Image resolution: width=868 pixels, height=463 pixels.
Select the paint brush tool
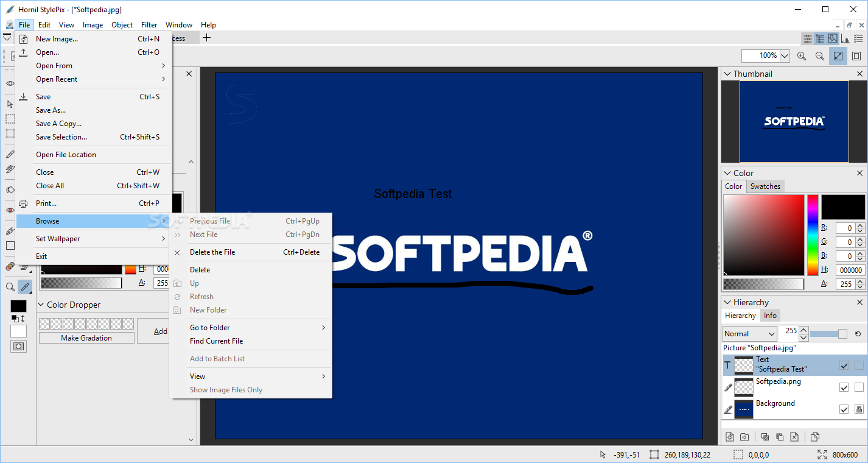10,155
